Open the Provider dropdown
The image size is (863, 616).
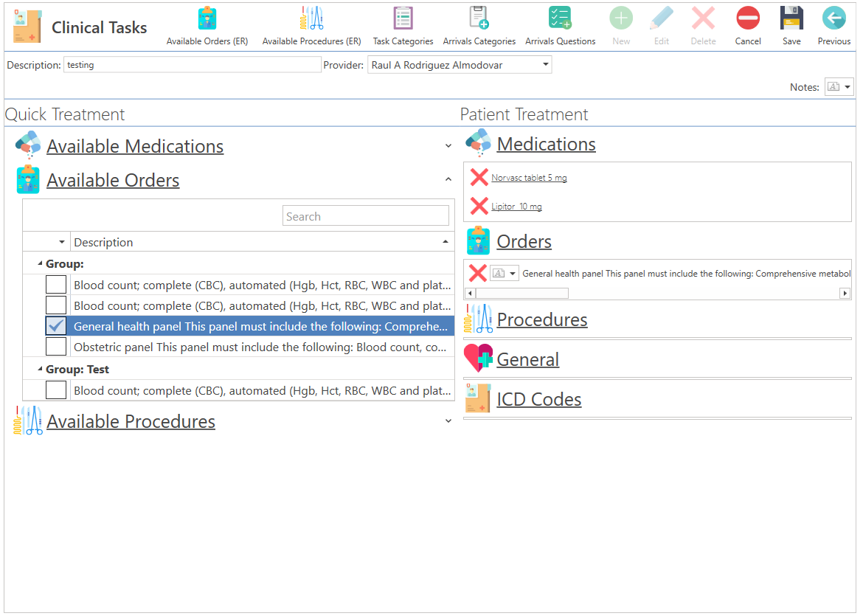[x=545, y=64]
